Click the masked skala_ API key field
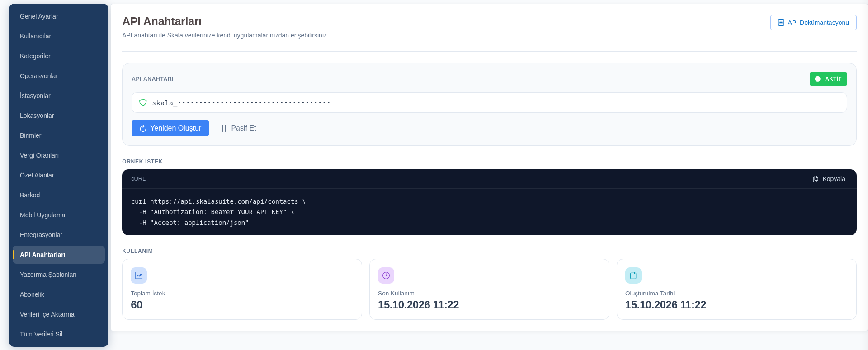Viewport: 868px width, 350px height. [x=489, y=103]
